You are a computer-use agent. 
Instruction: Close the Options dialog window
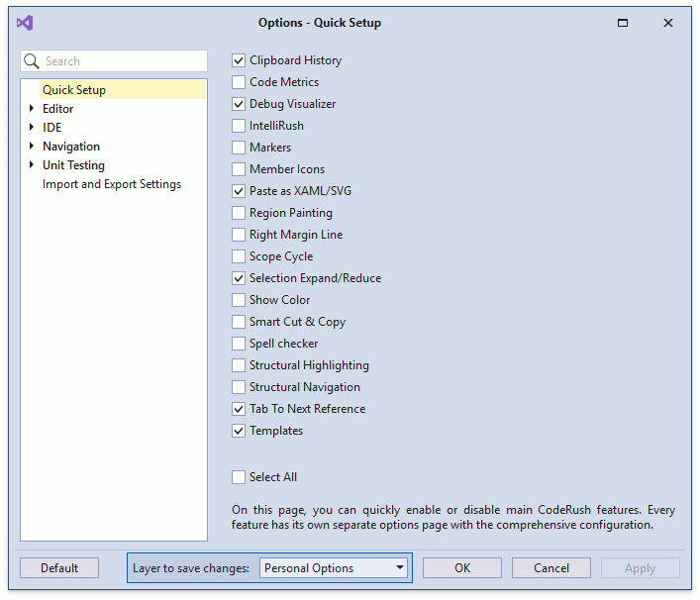click(x=668, y=23)
